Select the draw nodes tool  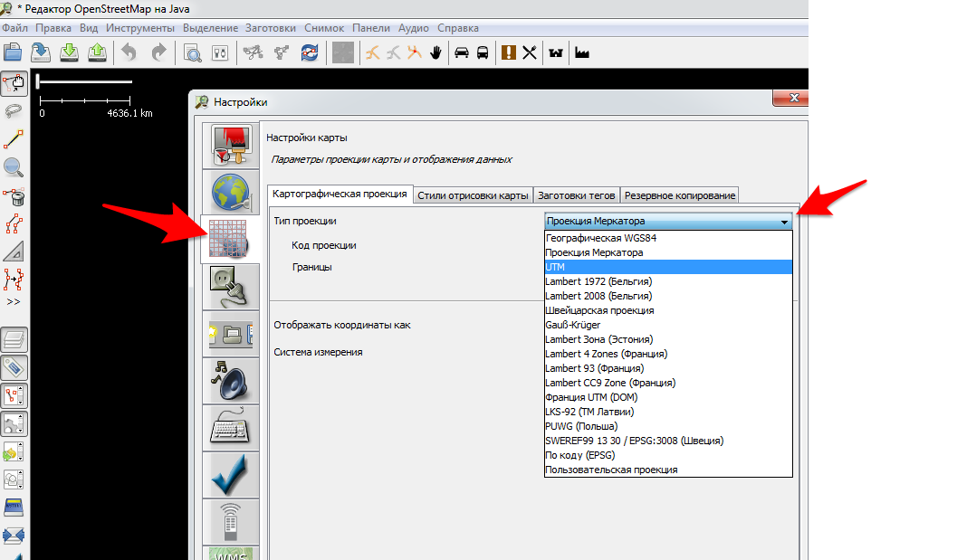14,139
